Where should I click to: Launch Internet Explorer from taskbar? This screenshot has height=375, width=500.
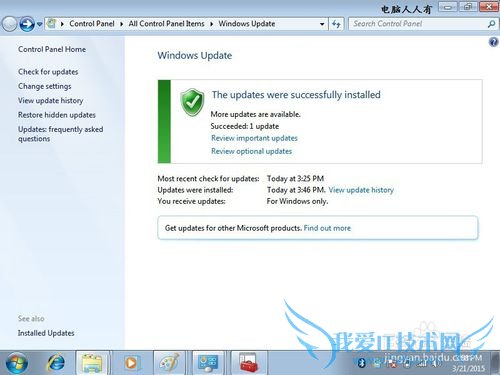click(x=56, y=363)
